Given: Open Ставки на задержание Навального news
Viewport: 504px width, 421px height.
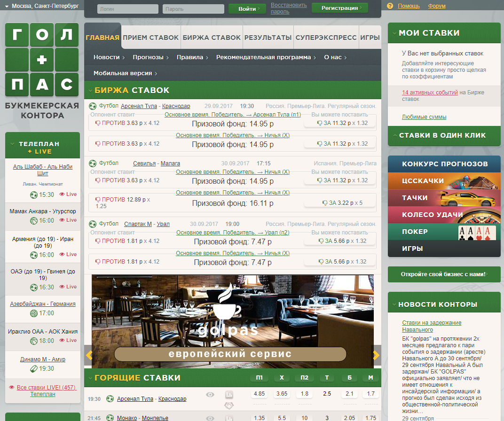Looking at the screenshot, I should click(x=431, y=326).
